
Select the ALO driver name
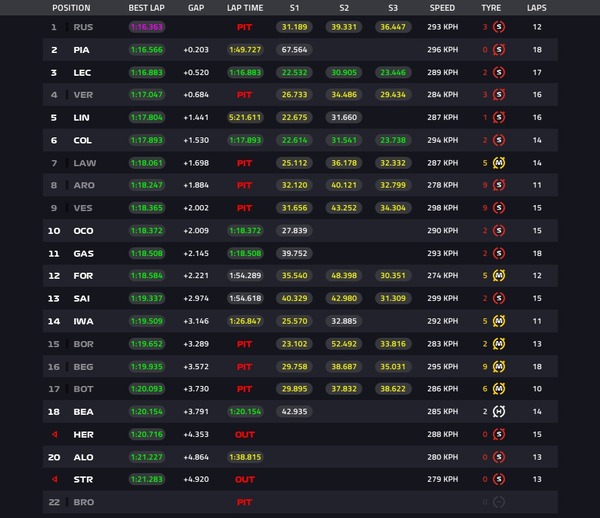83,457
